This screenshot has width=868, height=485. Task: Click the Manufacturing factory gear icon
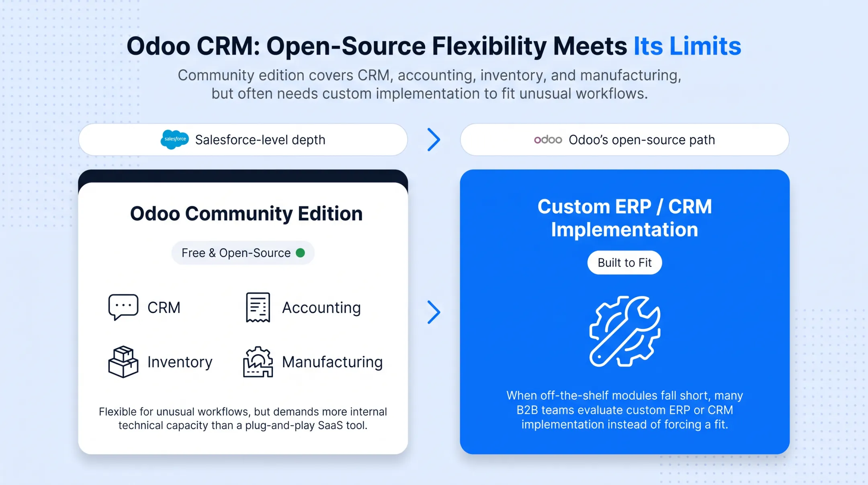coord(258,362)
